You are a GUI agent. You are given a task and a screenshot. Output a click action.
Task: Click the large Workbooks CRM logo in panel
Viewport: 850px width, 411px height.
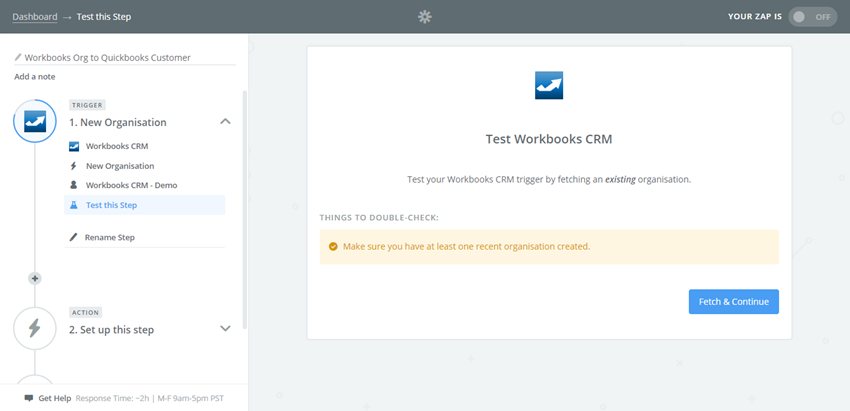549,85
